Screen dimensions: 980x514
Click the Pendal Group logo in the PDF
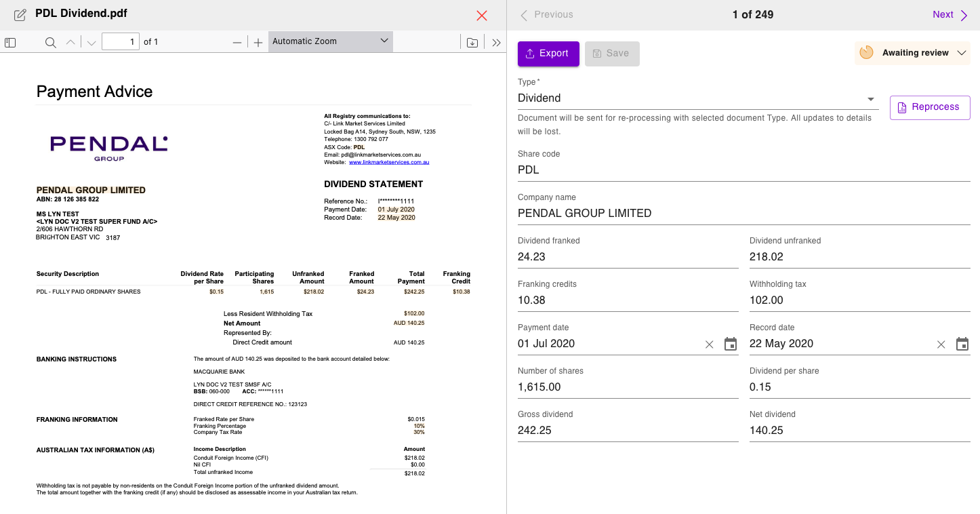[x=109, y=147]
